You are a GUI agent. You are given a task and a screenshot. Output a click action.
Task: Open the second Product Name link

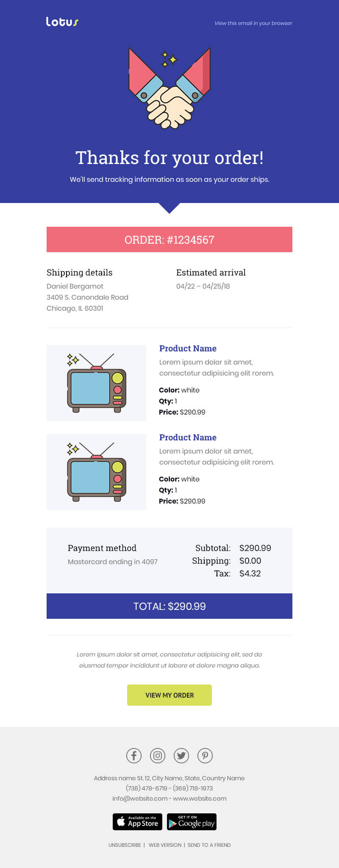[x=188, y=437]
